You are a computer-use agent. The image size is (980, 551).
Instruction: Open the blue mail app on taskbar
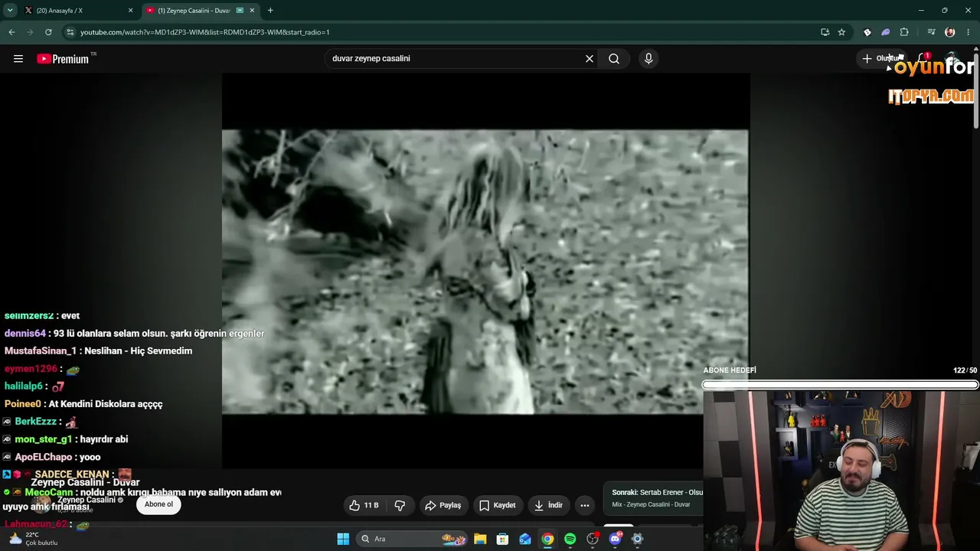[x=525, y=539]
